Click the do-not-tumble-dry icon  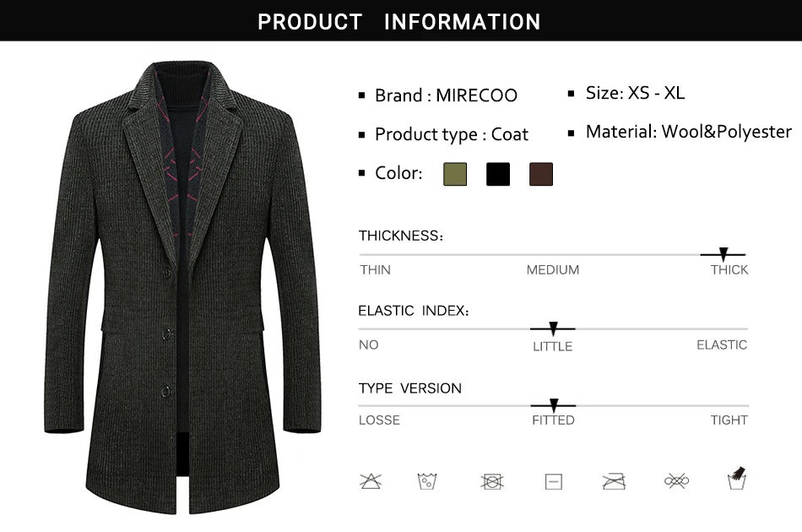492,481
